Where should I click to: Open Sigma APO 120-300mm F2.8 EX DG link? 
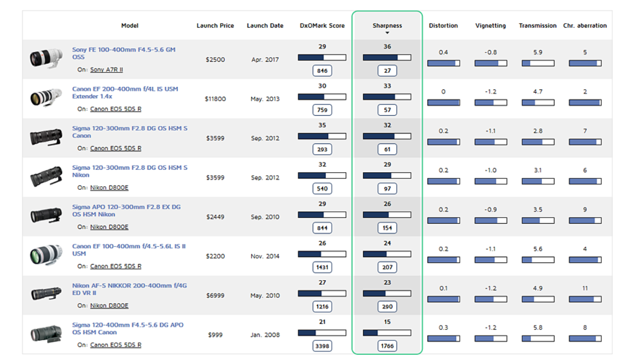pyautogui.click(x=126, y=211)
